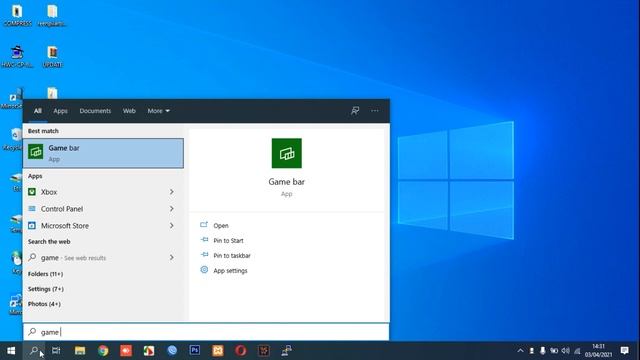Switch to the Apps search tab
This screenshot has height=360, width=640.
tap(60, 111)
